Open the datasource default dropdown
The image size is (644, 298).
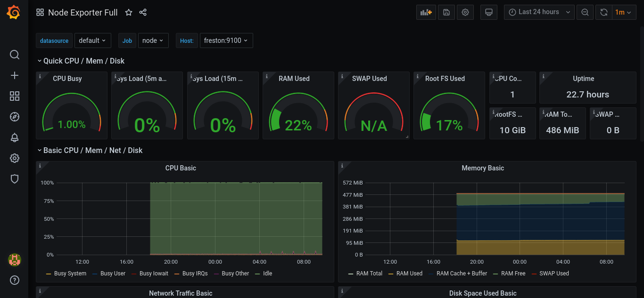[x=93, y=40]
